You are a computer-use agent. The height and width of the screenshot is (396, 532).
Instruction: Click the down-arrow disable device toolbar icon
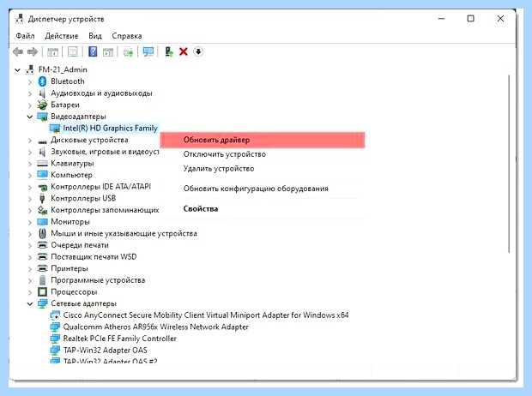coord(198,52)
